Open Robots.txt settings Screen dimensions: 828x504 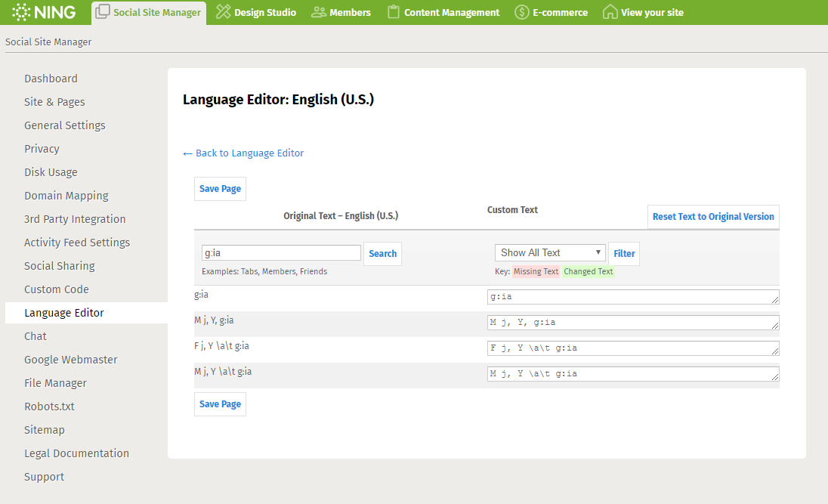tap(49, 407)
